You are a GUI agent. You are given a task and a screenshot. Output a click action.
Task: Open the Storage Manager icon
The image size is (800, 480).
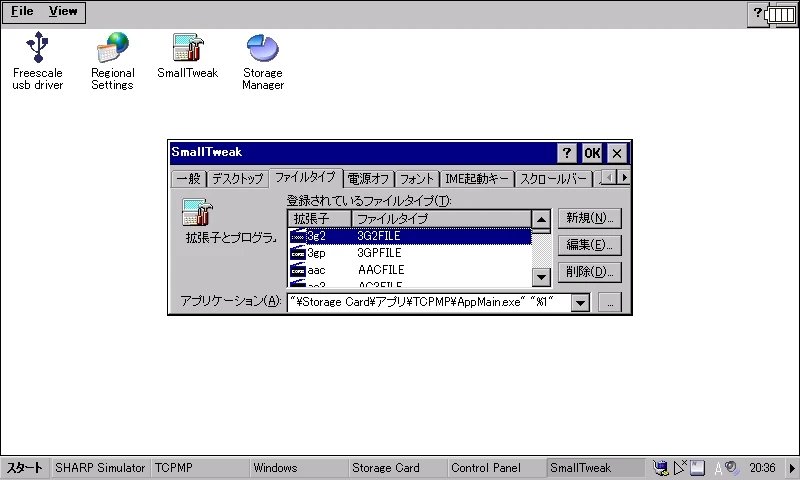click(263, 62)
